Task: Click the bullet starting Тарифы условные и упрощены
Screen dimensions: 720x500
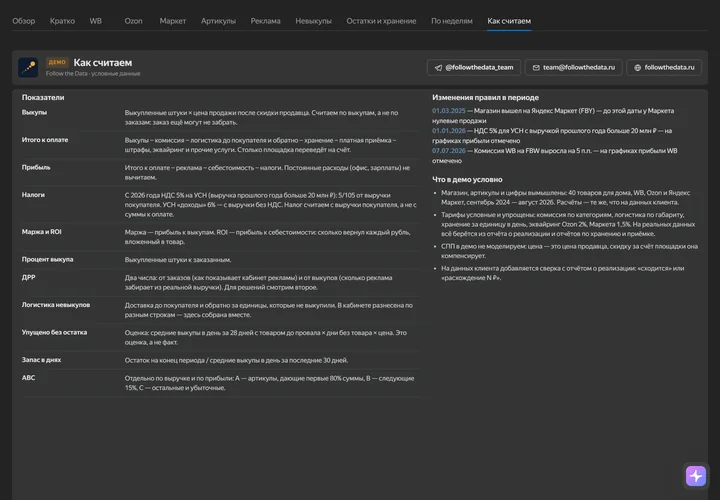Action: 568,225
